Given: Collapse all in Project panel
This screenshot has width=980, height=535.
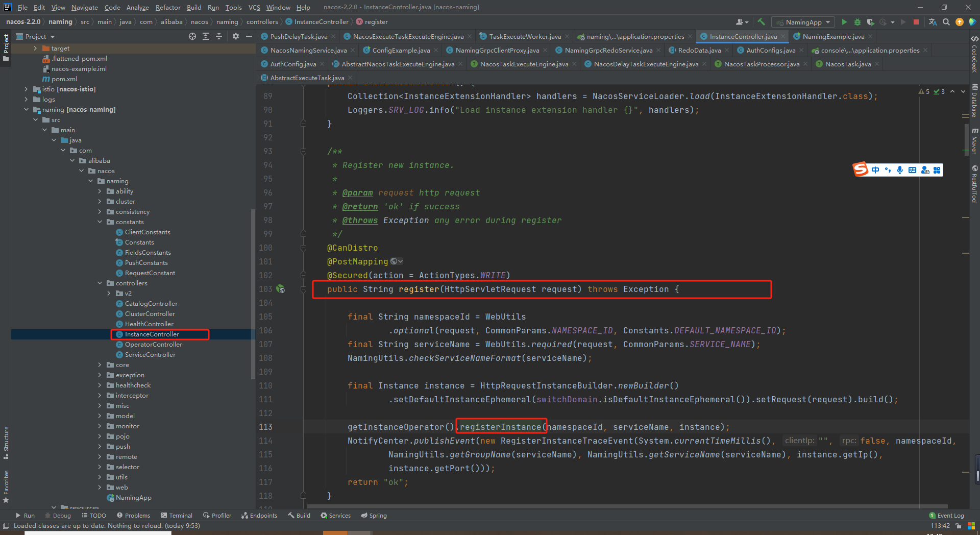Looking at the screenshot, I should pyautogui.click(x=219, y=36).
